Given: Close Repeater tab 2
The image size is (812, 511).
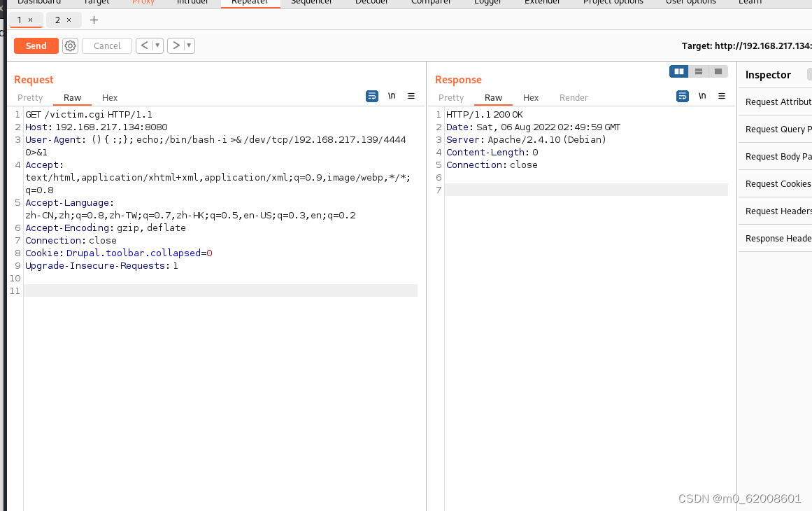Looking at the screenshot, I should click(x=69, y=20).
